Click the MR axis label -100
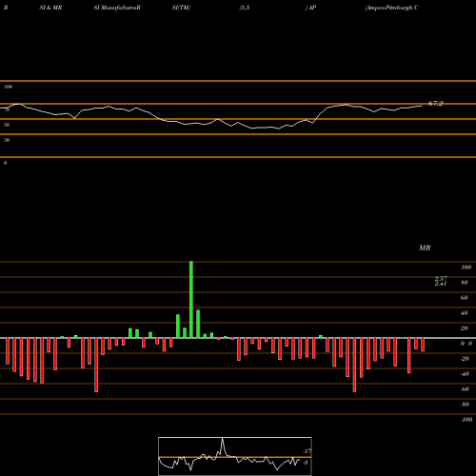The image size is (476, 476). click(466, 420)
